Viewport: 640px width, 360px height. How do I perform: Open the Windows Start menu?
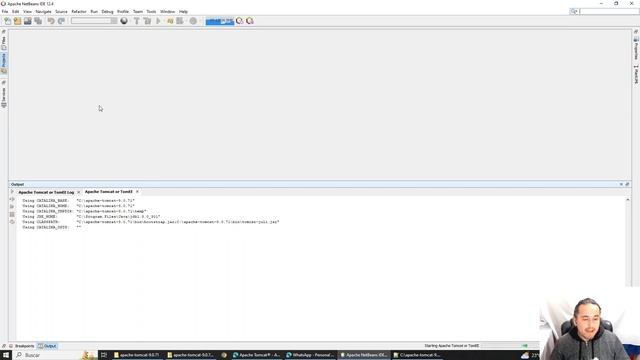[6, 355]
